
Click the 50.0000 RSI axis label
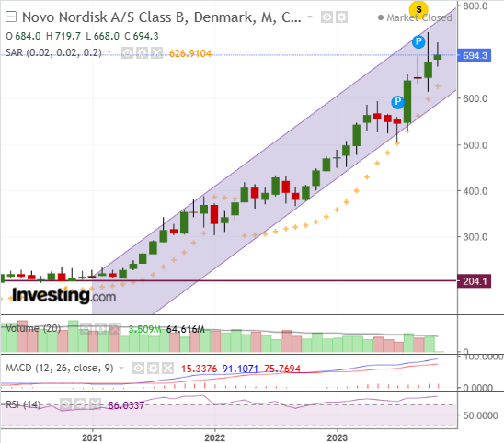pyautogui.click(x=480, y=415)
